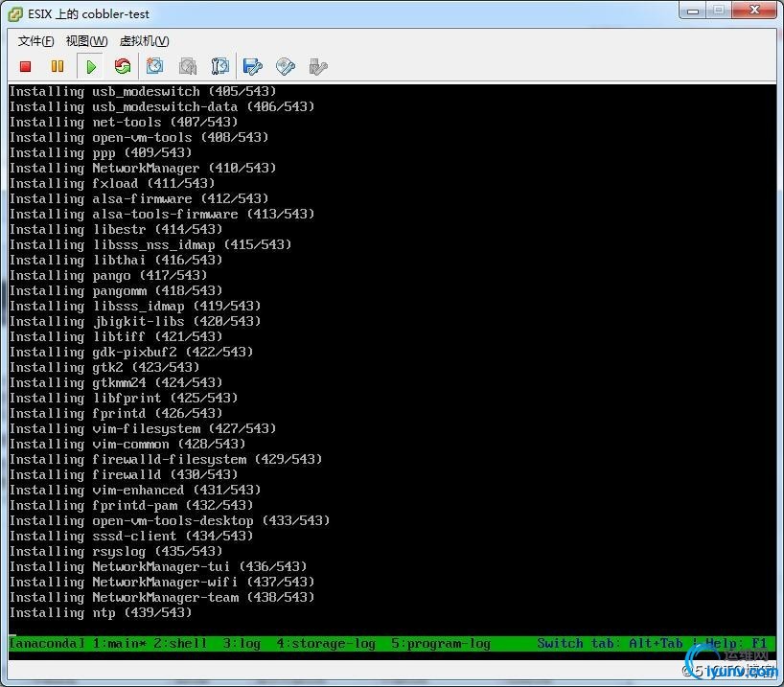Click line 'Installing open-vm-tools-desktop (433/543)'

pos(170,520)
